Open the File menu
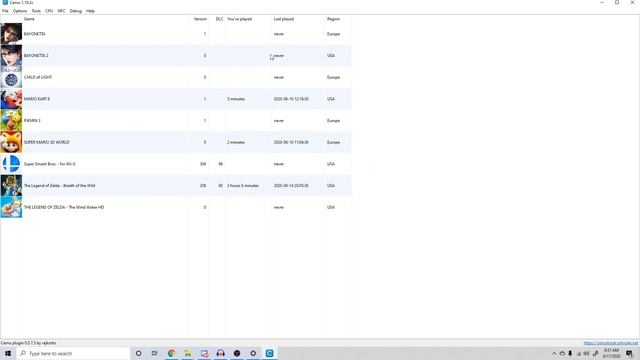Image resolution: width=640 pixels, height=360 pixels. (5, 11)
